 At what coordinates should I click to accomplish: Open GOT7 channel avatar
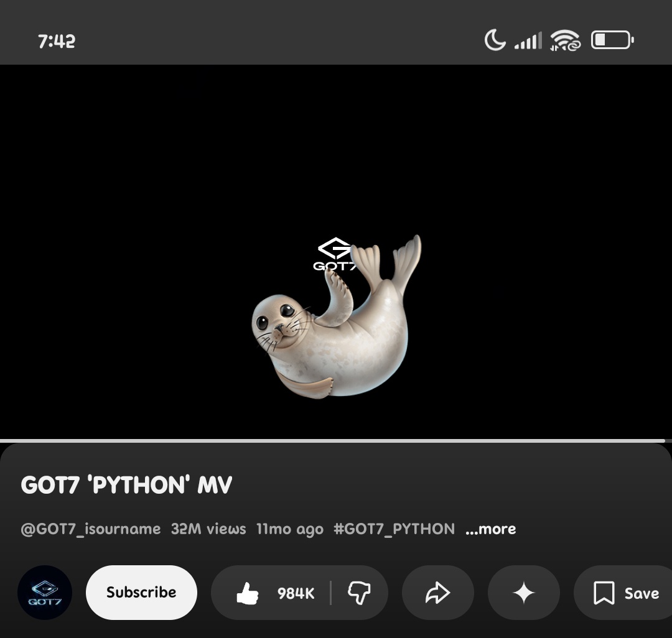click(45, 593)
